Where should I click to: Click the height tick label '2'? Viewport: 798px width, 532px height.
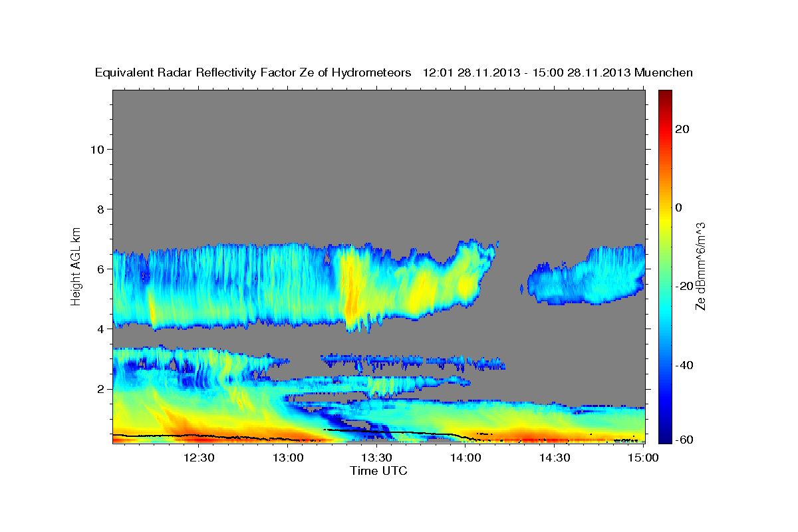[100, 388]
